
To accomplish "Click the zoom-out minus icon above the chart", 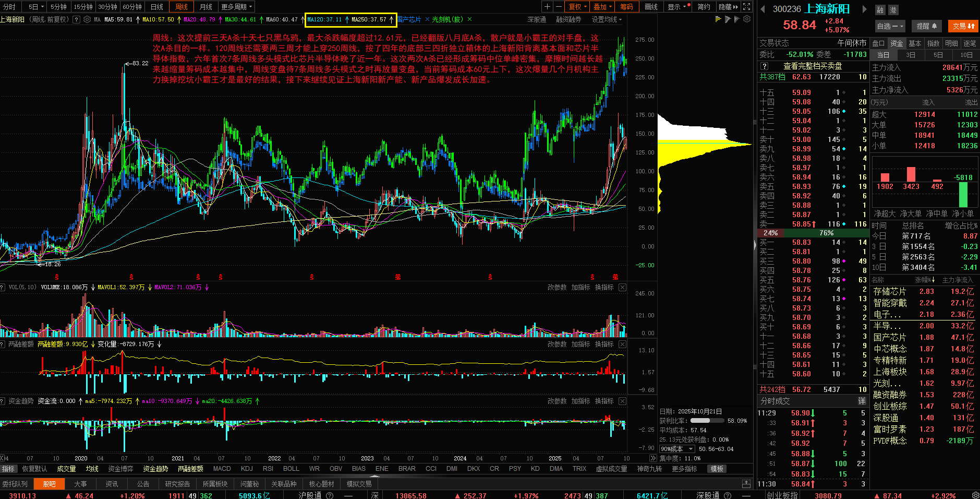I will tap(559, 7).
